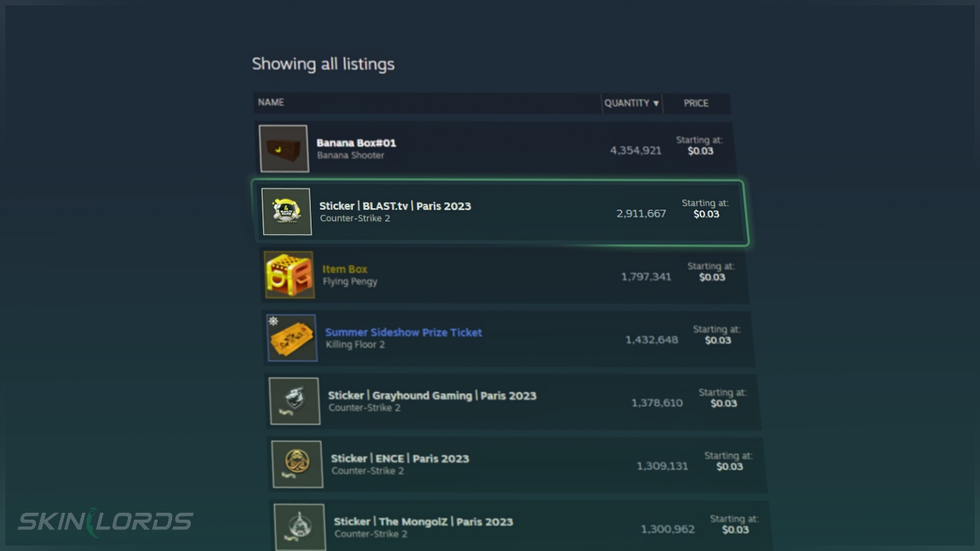980x551 pixels.
Task: Click the ENCE Paris 2023 sticker icon
Action: click(297, 464)
